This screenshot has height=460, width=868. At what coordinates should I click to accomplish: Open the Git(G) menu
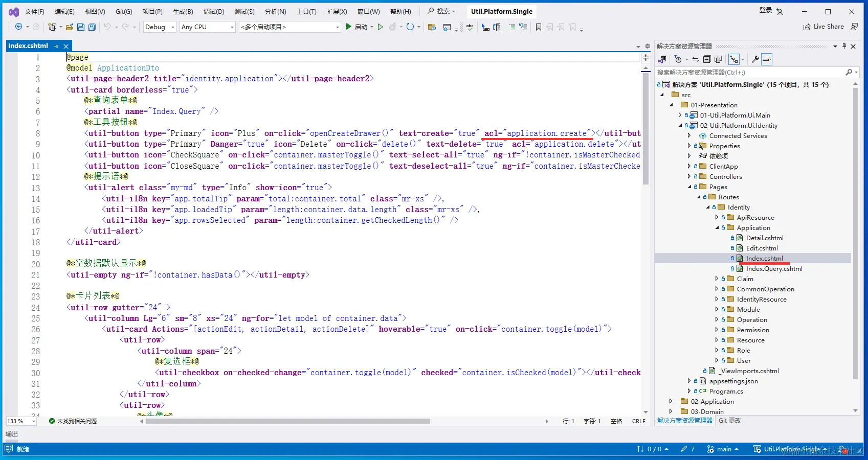point(124,11)
